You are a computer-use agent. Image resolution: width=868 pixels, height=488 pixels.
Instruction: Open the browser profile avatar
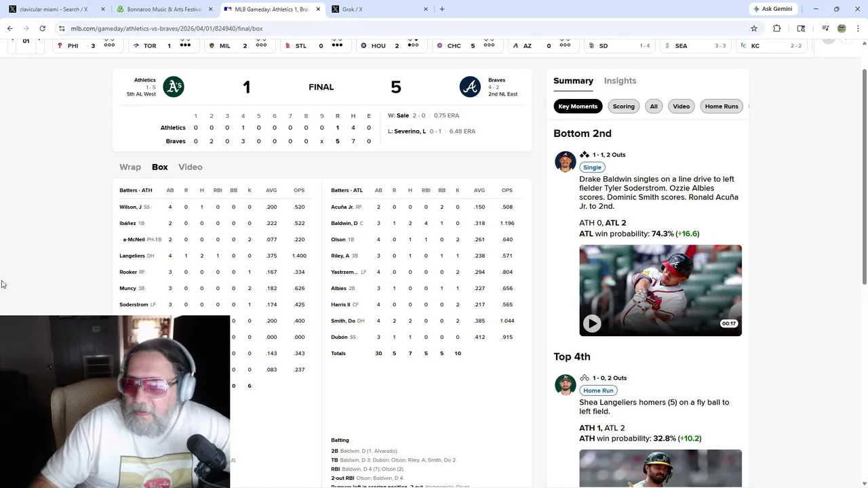842,28
